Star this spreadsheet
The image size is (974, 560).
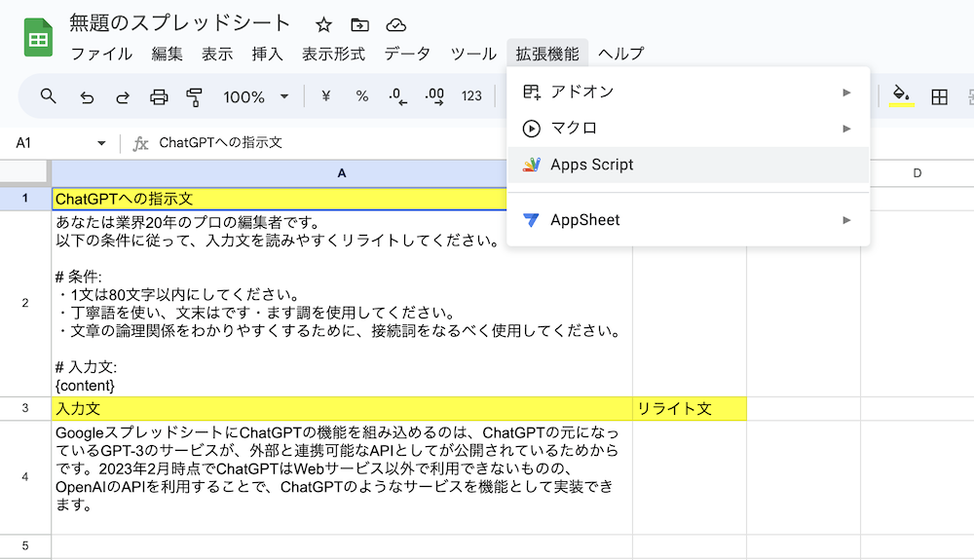pyautogui.click(x=323, y=24)
